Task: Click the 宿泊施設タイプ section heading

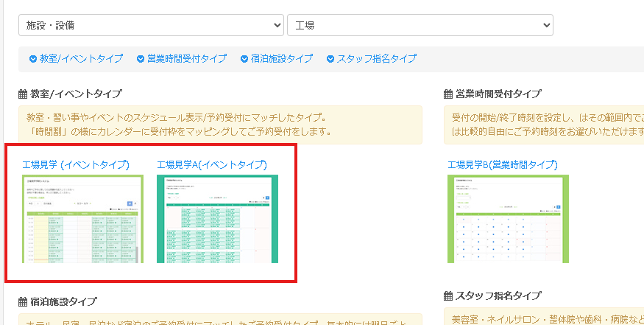Action: click(63, 302)
